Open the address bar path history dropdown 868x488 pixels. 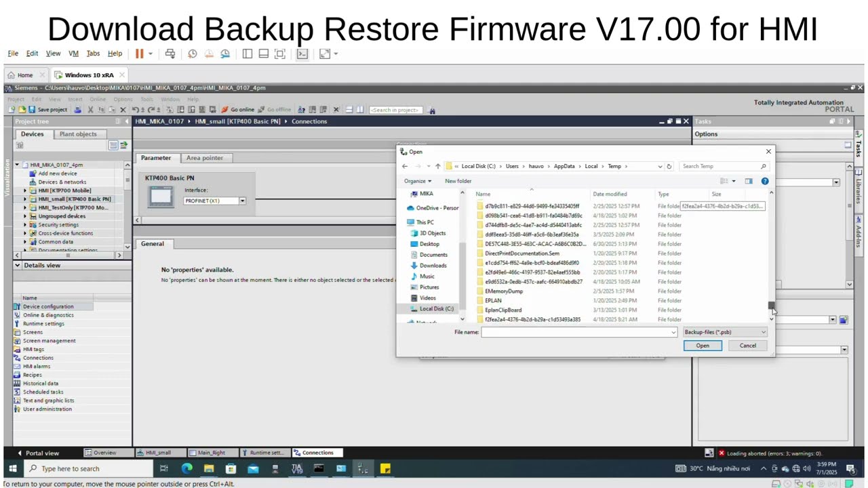[x=660, y=166]
